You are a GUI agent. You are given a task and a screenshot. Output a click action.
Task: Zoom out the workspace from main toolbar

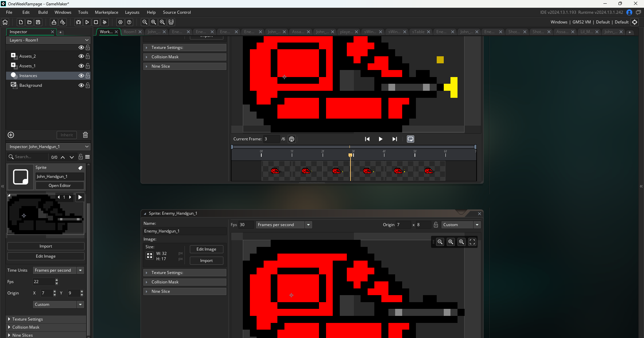point(145,22)
